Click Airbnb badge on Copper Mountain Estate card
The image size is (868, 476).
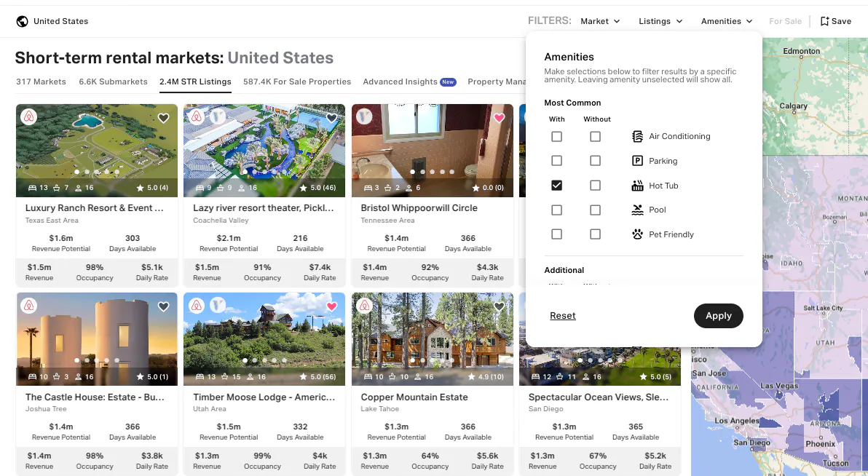pos(364,306)
